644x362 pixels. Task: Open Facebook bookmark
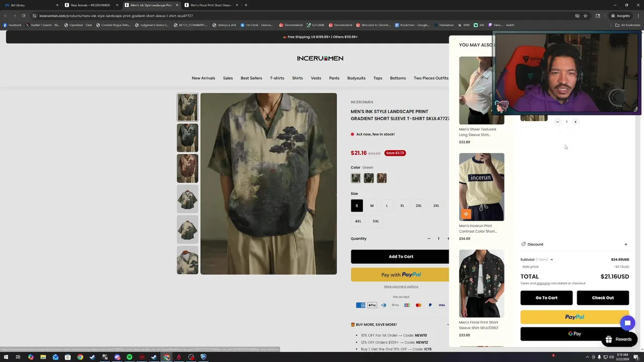12,25
